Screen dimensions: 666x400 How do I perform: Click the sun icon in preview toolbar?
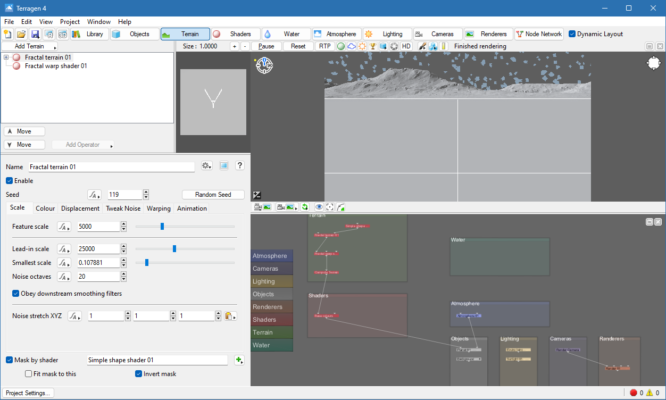362,46
